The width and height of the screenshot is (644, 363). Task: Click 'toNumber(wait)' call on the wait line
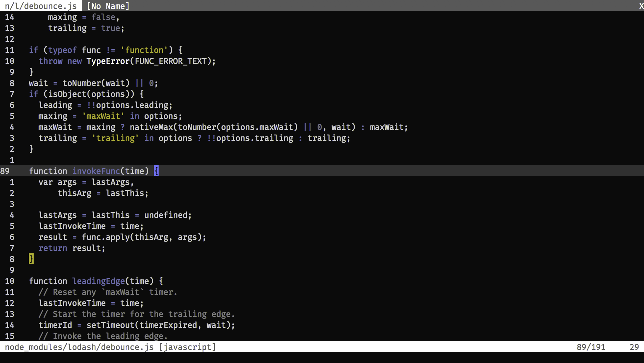point(96,83)
